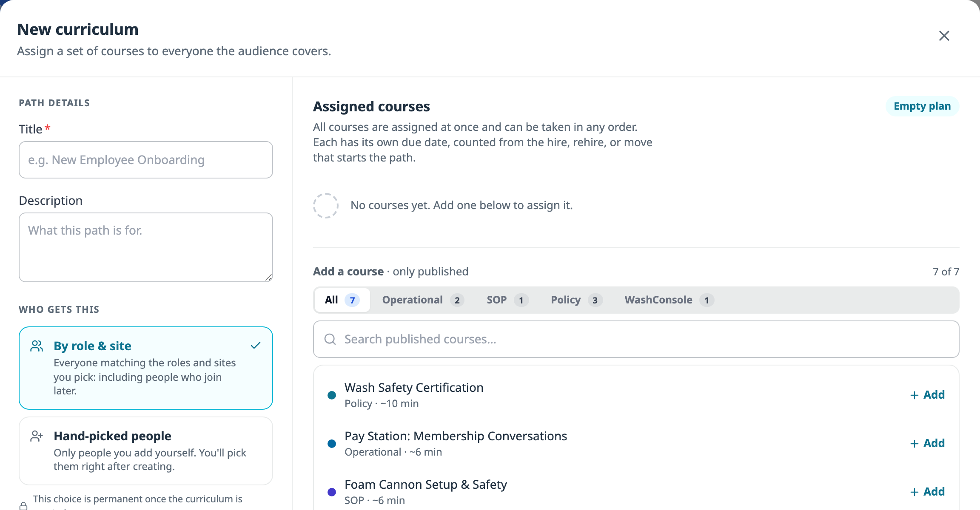
Task: Click the Empty plan badge
Action: [922, 106]
